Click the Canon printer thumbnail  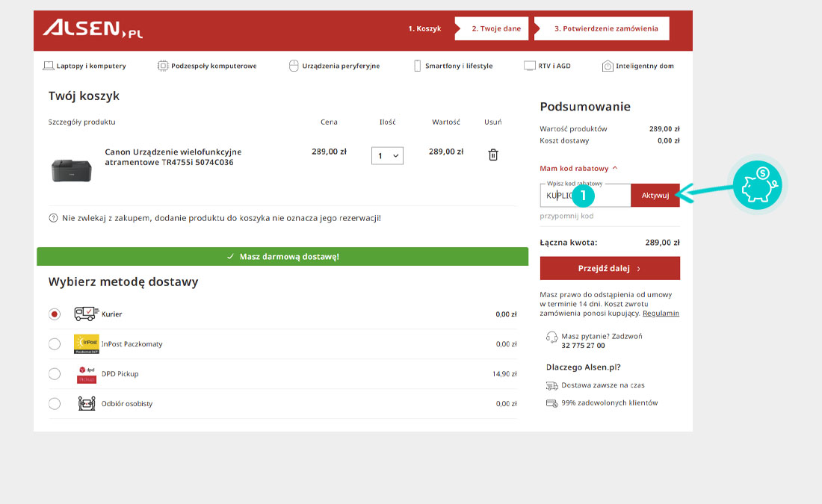click(71, 170)
